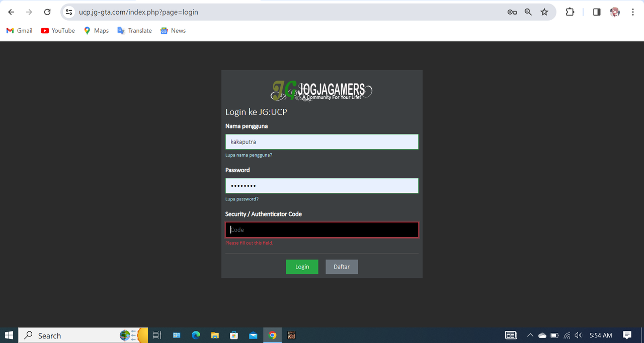Open the YouTube bookmark
The height and width of the screenshot is (343, 644).
coord(58,31)
